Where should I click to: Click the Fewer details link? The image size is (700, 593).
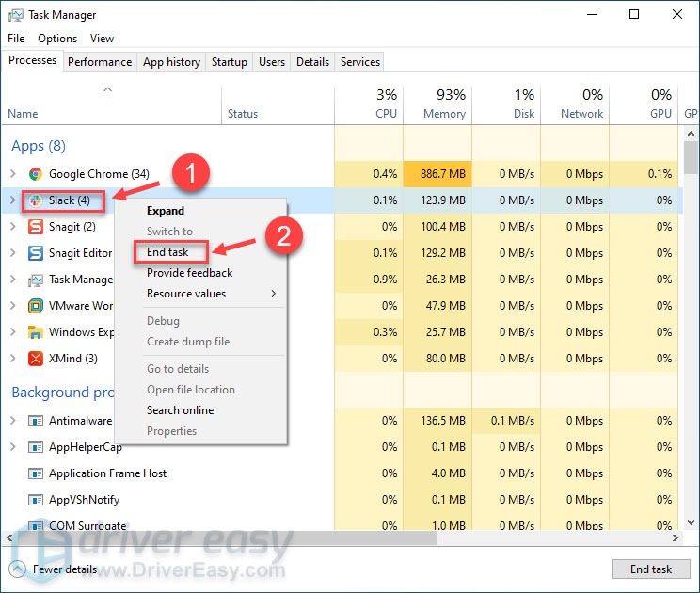65,569
